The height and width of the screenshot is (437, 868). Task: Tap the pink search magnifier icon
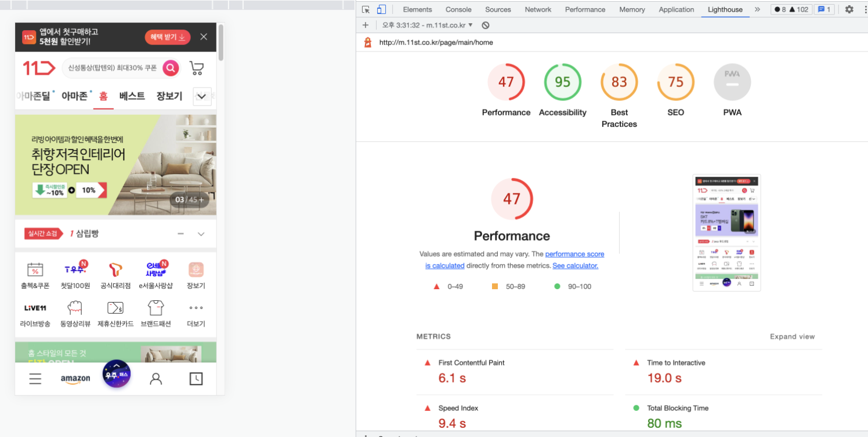[171, 68]
